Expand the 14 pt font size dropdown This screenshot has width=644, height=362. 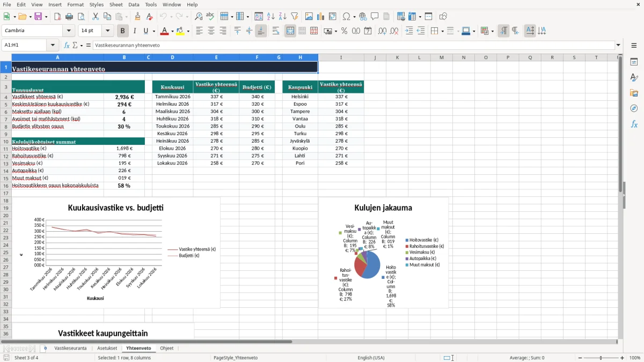(x=108, y=31)
